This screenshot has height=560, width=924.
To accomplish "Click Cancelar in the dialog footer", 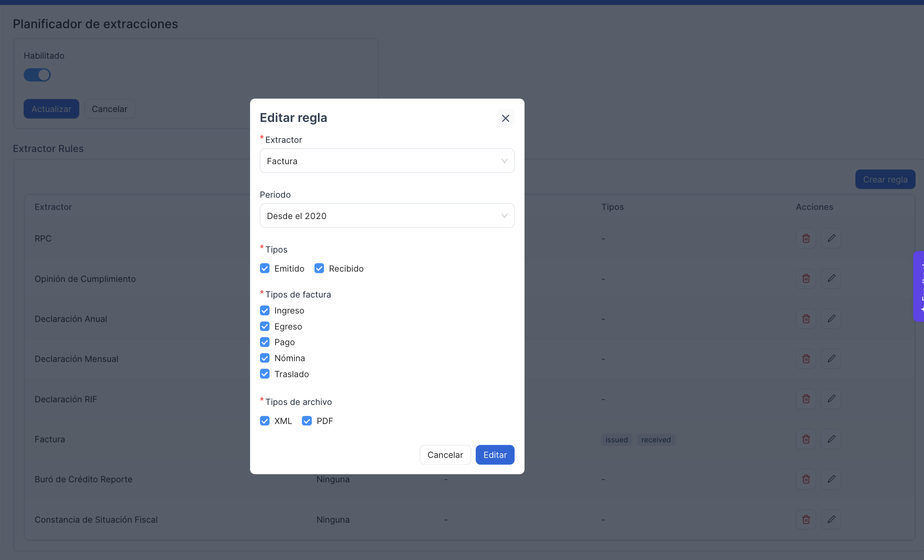I will [x=445, y=455].
